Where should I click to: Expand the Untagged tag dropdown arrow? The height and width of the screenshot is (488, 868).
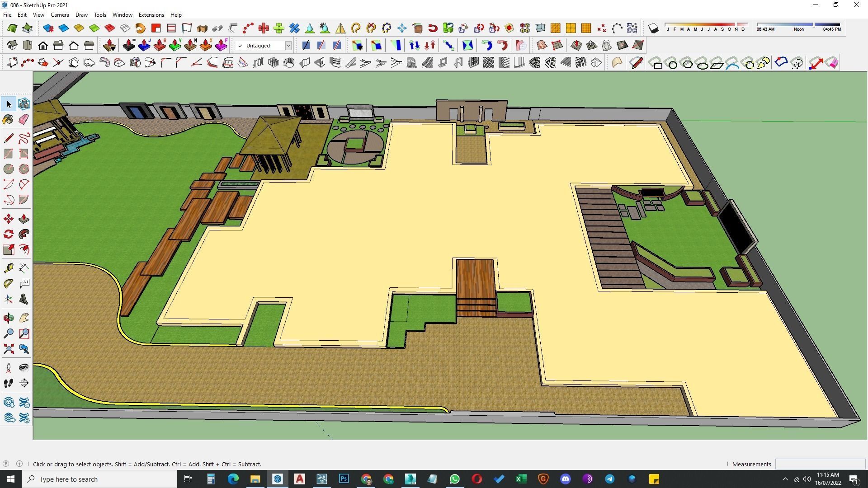(x=288, y=46)
